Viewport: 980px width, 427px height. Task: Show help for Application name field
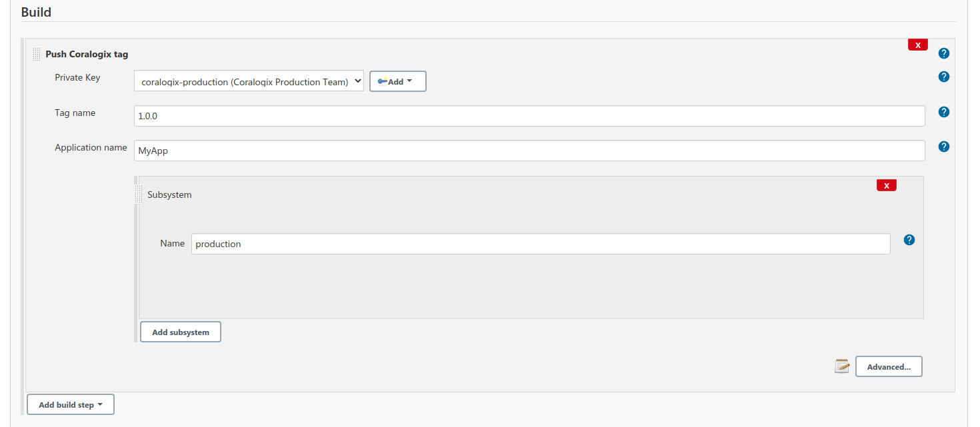pyautogui.click(x=943, y=147)
